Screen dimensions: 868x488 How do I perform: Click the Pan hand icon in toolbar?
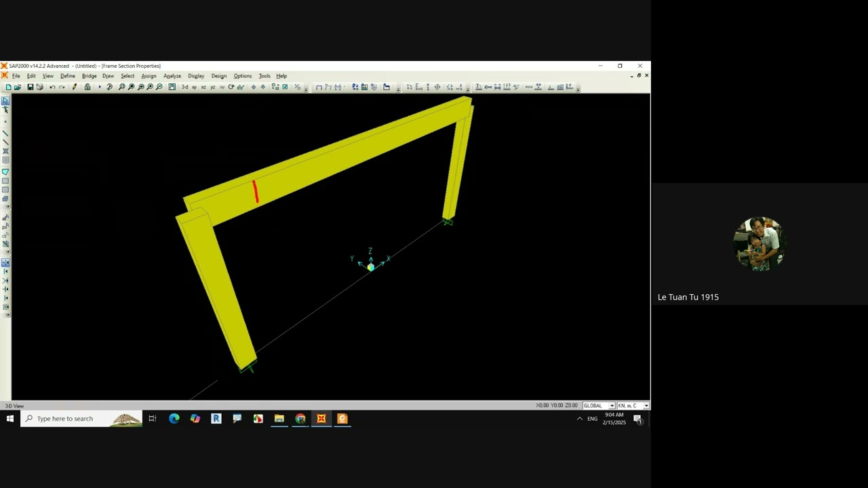click(x=172, y=87)
